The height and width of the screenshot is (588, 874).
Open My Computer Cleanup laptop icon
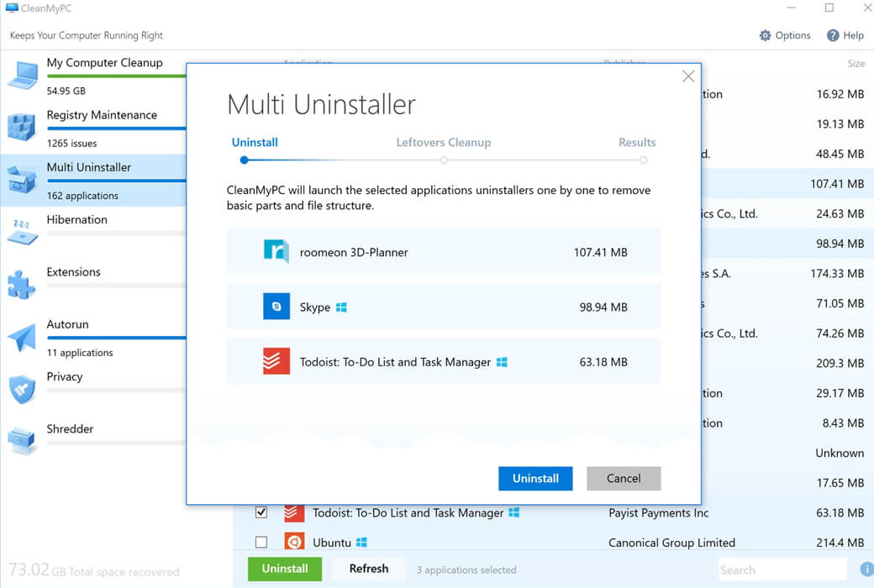pos(23,76)
